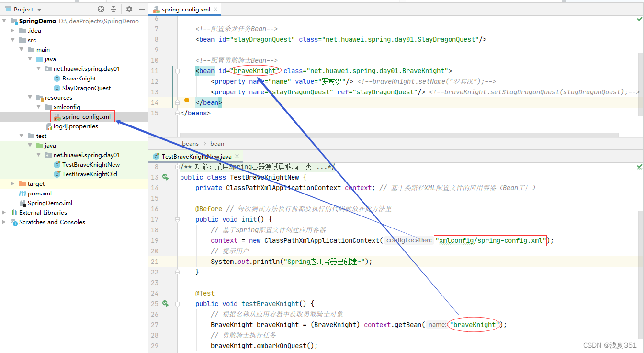Image resolution: width=644 pixels, height=353 pixels.
Task: Expand Scratches and Consoles node
Action: 5,222
